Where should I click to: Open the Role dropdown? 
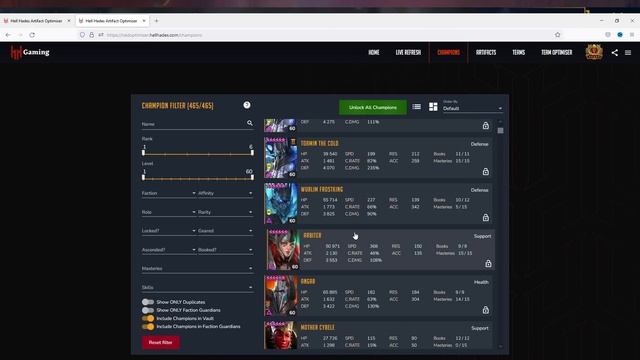coord(169,212)
